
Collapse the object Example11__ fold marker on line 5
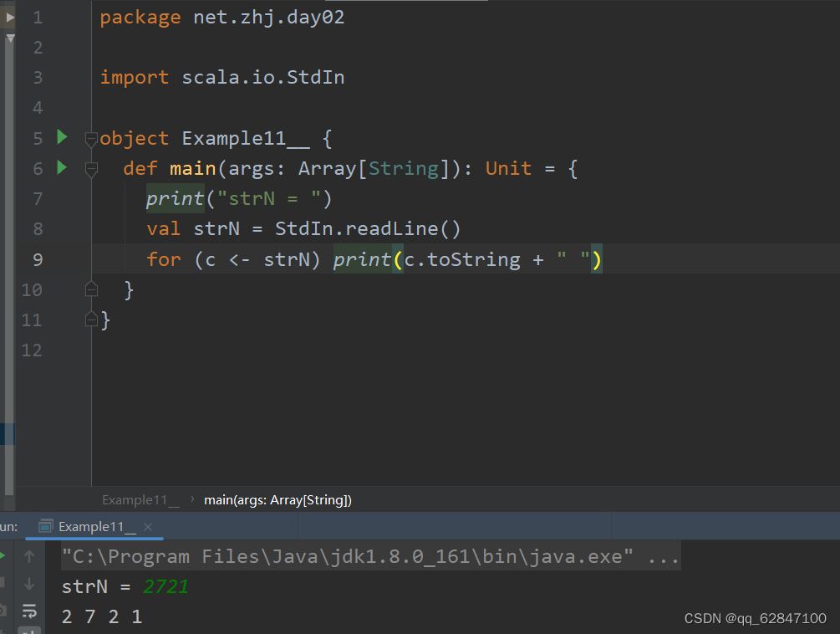tap(91, 139)
